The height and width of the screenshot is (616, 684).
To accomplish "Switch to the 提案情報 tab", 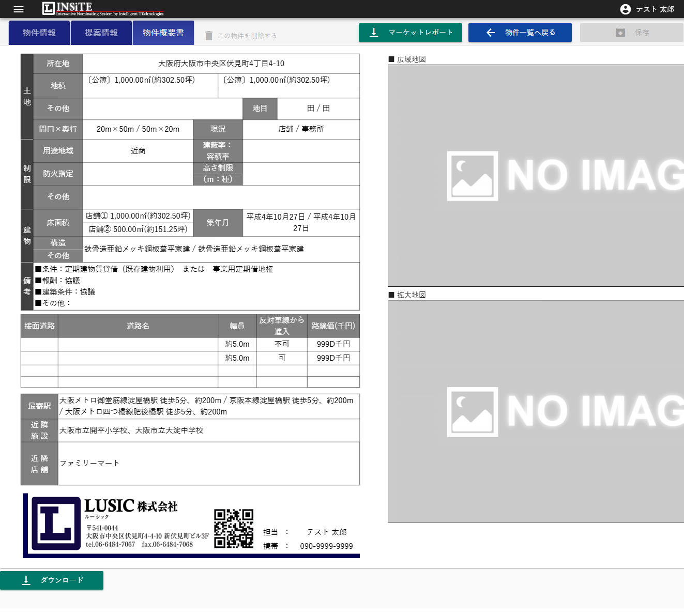I will [101, 32].
